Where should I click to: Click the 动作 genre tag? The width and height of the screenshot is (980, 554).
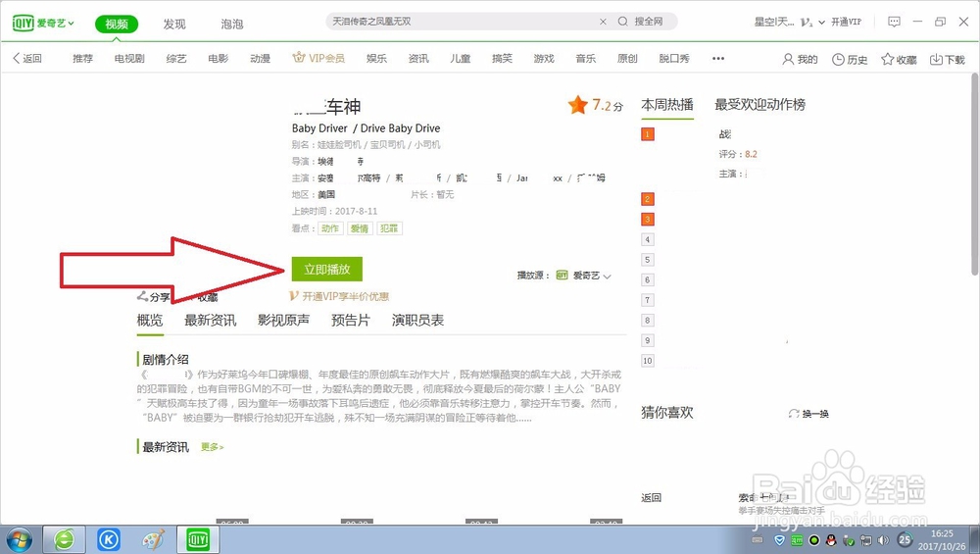330,228
